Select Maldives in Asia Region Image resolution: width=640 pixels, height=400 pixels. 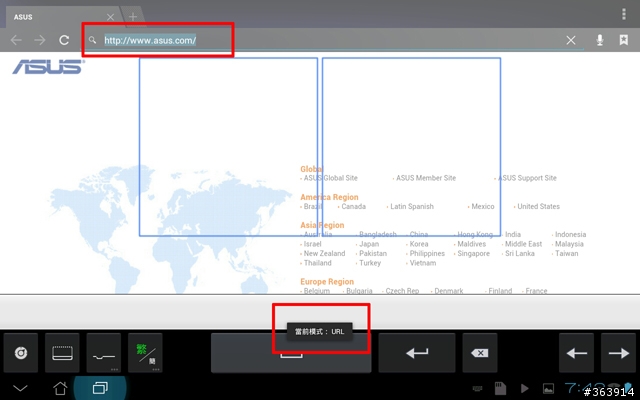coord(471,244)
